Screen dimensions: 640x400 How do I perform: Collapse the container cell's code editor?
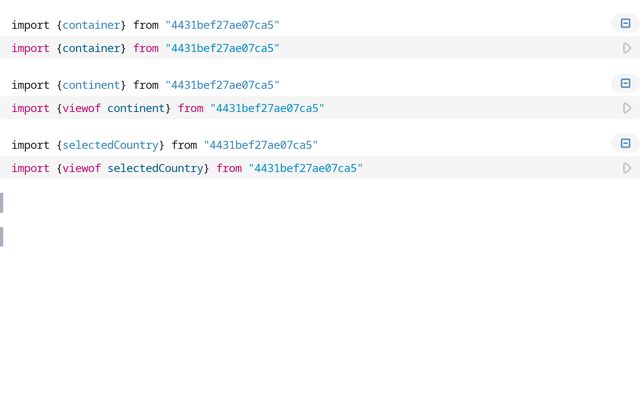(625, 23)
